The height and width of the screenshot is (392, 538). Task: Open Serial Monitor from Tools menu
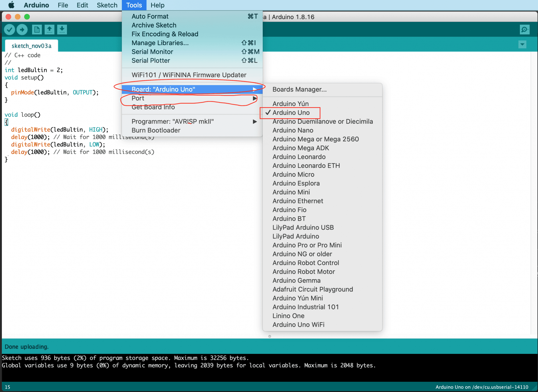192,52
